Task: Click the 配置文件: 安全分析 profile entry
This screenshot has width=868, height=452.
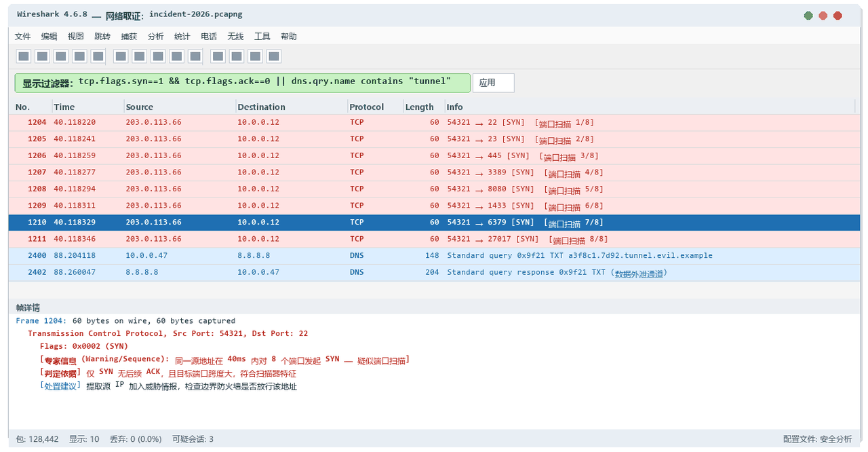Action: 817,439
